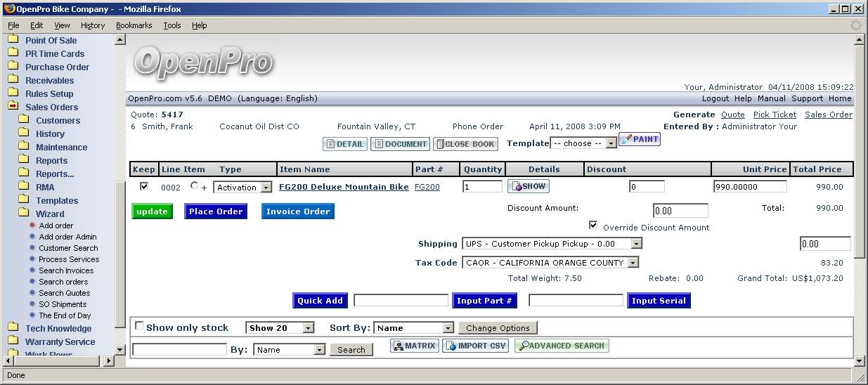
Task: Toggle Override Discount Amount checkbox
Action: tap(593, 226)
